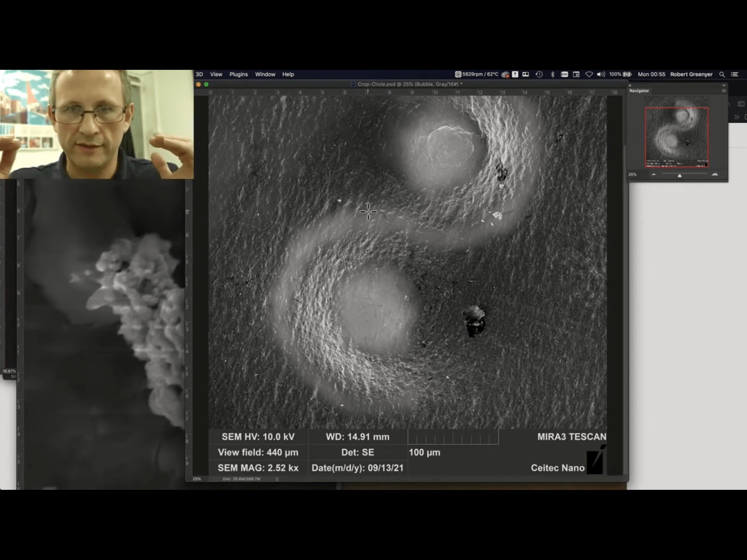Open the Navigator panel options menu

[x=724, y=91]
